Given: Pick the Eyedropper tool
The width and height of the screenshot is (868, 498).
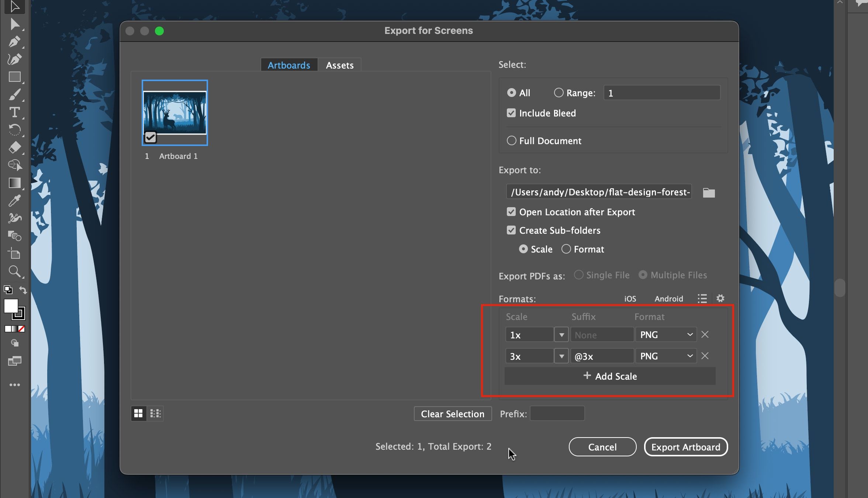Looking at the screenshot, I should coord(14,201).
